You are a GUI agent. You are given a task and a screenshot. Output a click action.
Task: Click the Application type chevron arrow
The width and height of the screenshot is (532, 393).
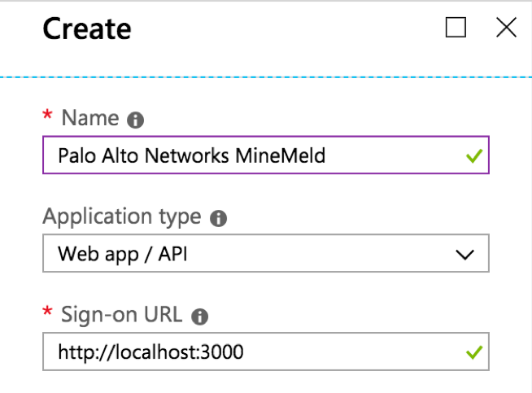click(x=465, y=255)
